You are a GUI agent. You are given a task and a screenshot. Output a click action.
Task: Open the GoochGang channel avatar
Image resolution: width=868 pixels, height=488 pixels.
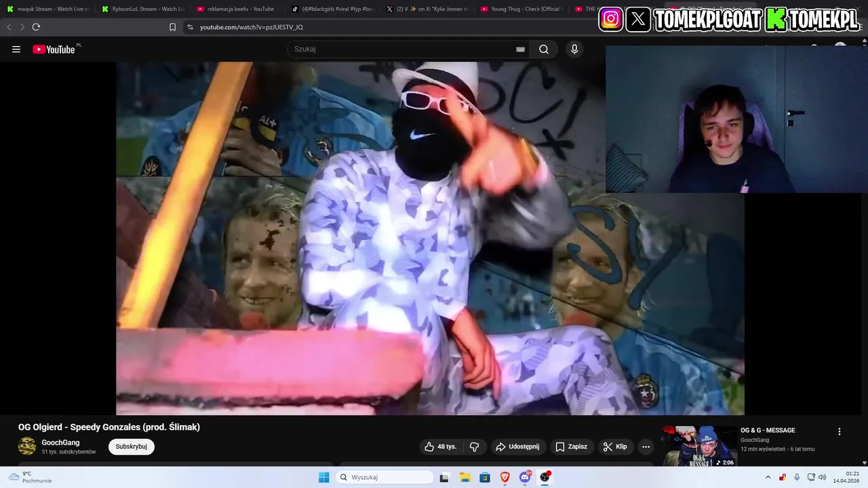coord(27,446)
